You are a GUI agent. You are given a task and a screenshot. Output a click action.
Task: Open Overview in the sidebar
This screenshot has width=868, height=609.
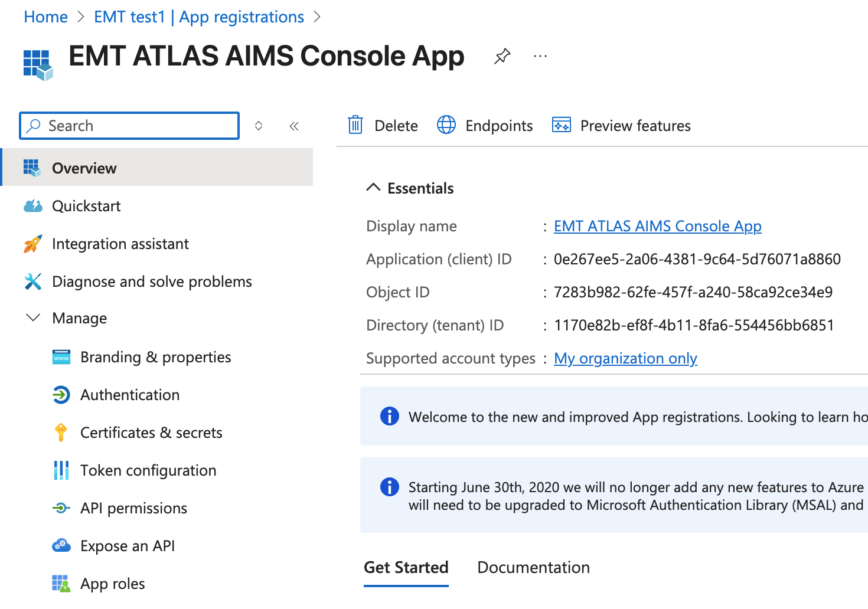(x=158, y=168)
